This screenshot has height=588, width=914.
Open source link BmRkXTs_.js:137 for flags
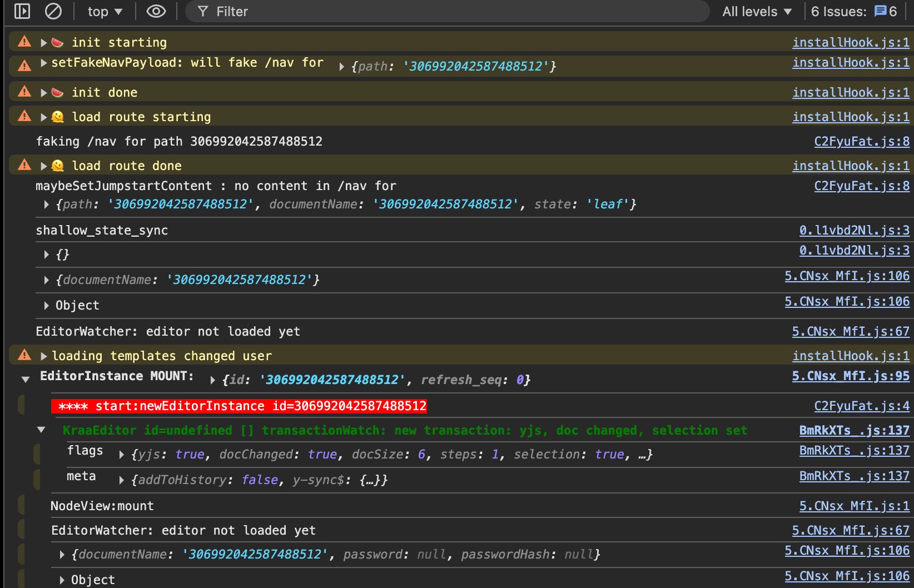[x=854, y=451]
